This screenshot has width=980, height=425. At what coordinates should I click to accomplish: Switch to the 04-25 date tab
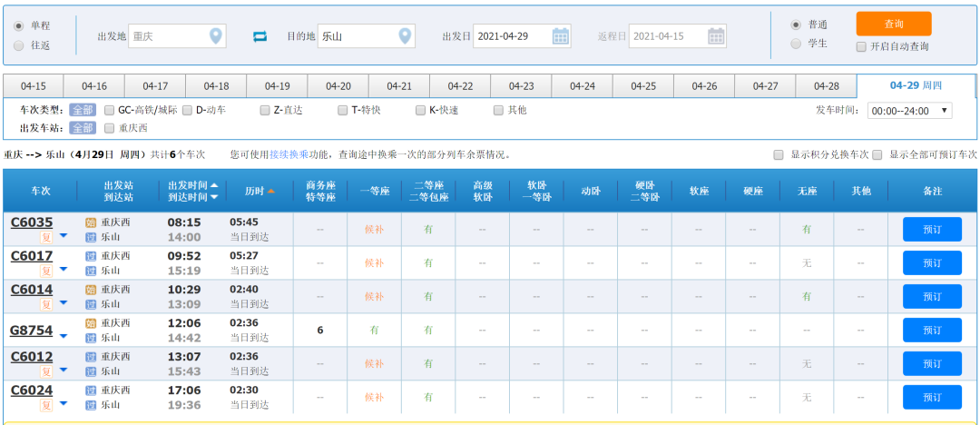coord(643,86)
